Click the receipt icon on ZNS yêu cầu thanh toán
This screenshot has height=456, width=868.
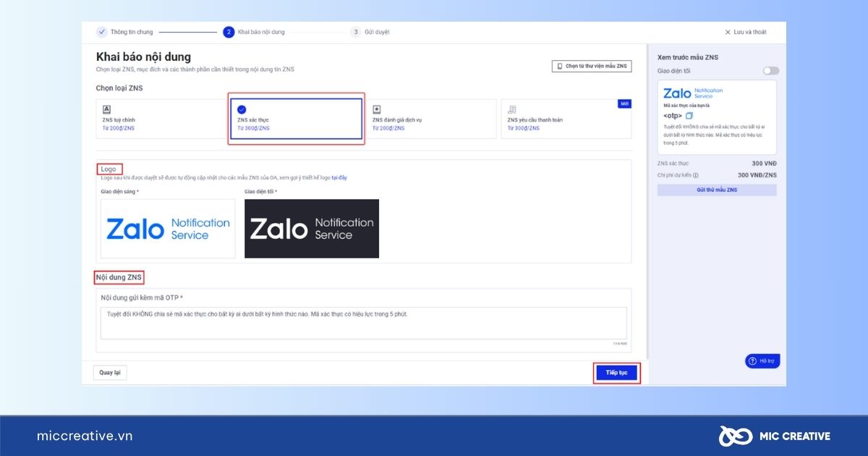click(x=512, y=109)
